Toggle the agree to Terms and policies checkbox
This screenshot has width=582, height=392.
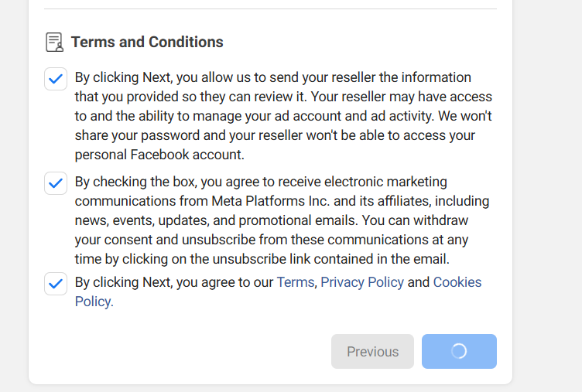pyautogui.click(x=56, y=284)
